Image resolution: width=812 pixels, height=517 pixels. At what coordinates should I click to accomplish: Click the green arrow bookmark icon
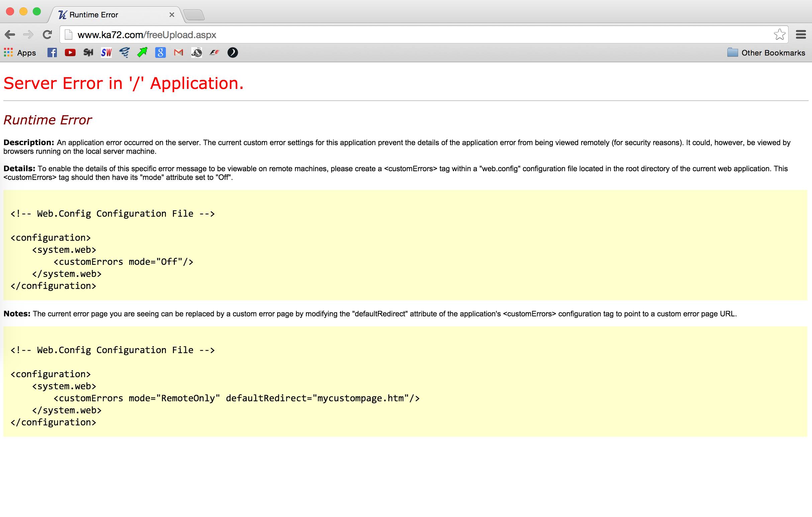coord(142,52)
